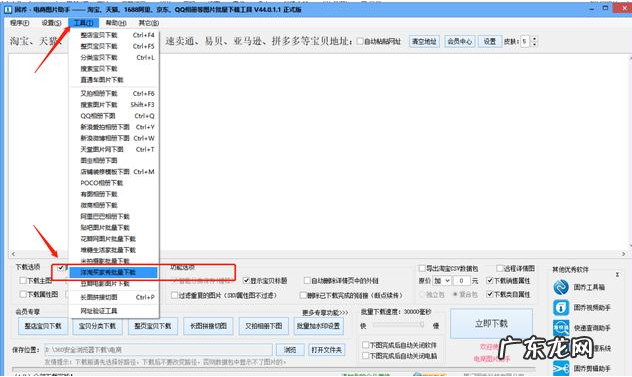
Task: Choose 网址验证工具 from the menu
Action: tap(114, 311)
